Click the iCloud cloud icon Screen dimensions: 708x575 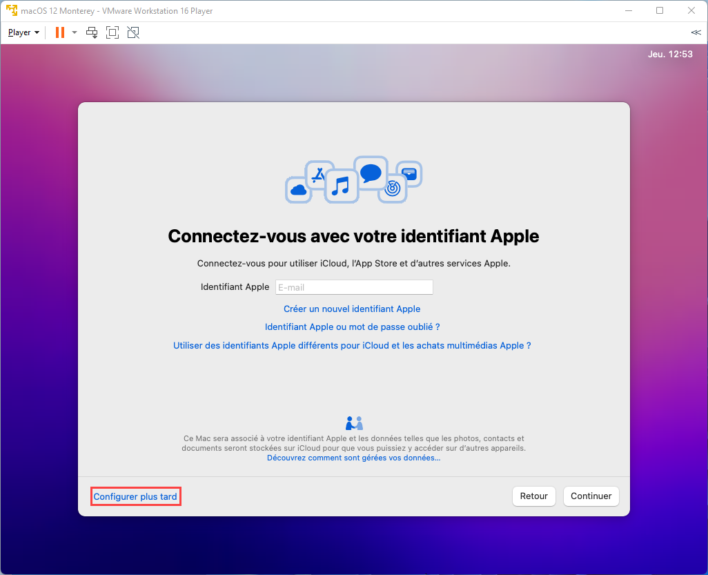(298, 190)
